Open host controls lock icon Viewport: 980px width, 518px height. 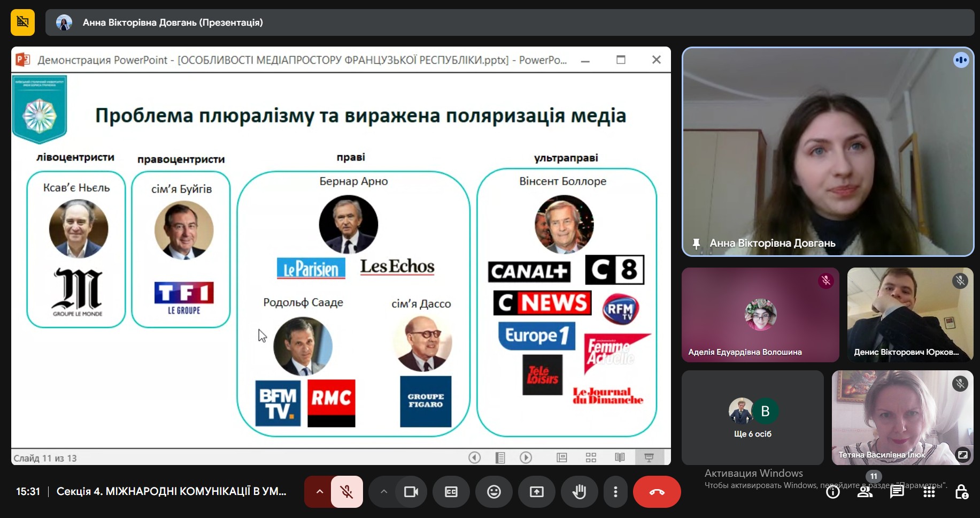click(961, 492)
